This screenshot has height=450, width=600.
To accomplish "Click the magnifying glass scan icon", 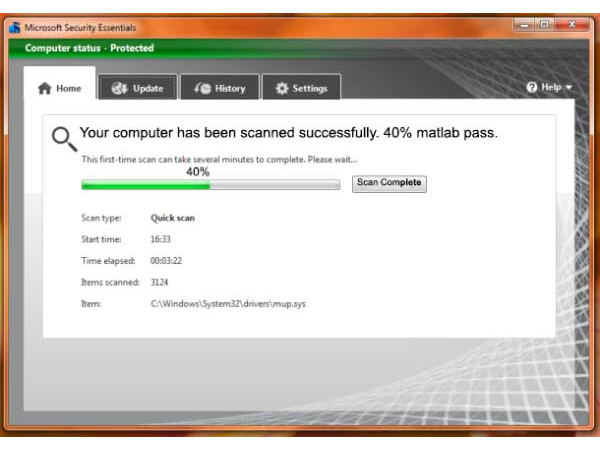I will tap(64, 139).
